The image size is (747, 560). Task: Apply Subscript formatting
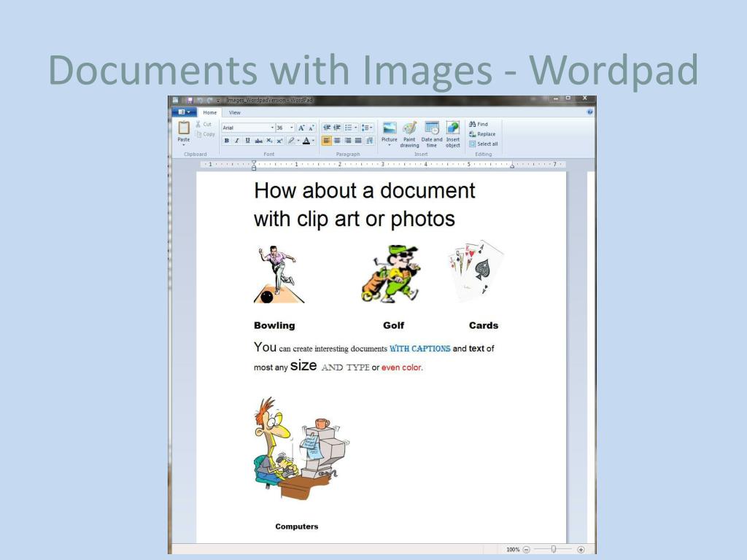(269, 141)
